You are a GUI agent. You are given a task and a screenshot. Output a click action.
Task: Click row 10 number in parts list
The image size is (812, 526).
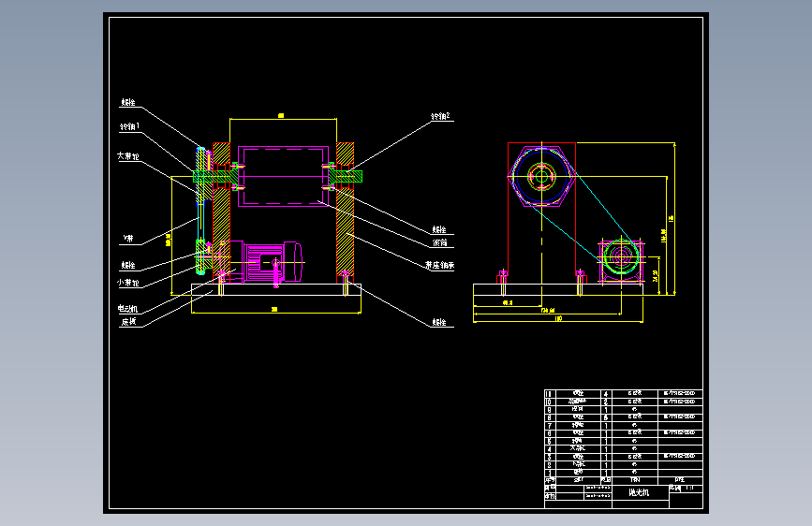click(550, 402)
